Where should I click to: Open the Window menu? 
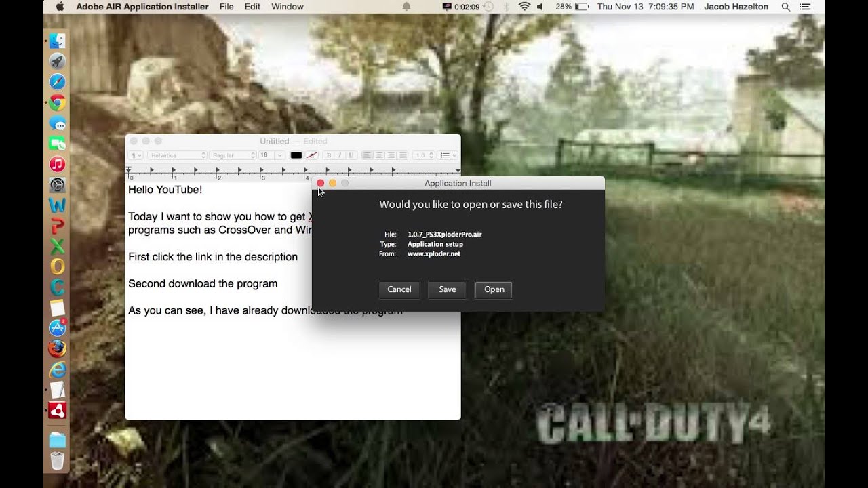tap(288, 7)
